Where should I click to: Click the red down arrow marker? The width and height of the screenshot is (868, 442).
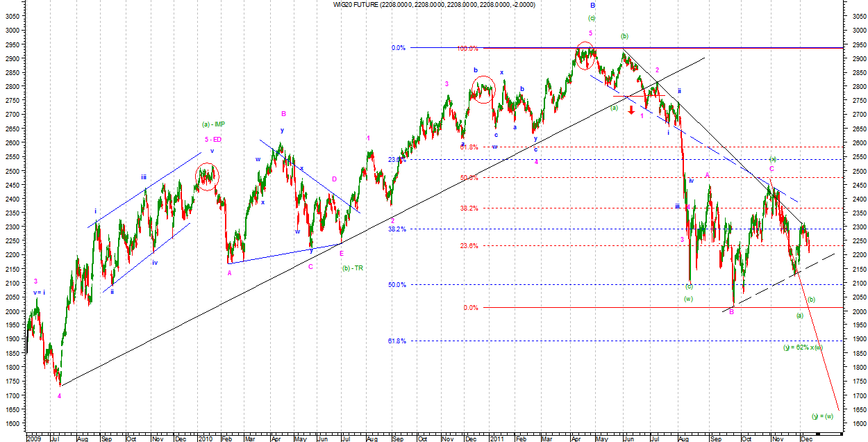(631, 109)
